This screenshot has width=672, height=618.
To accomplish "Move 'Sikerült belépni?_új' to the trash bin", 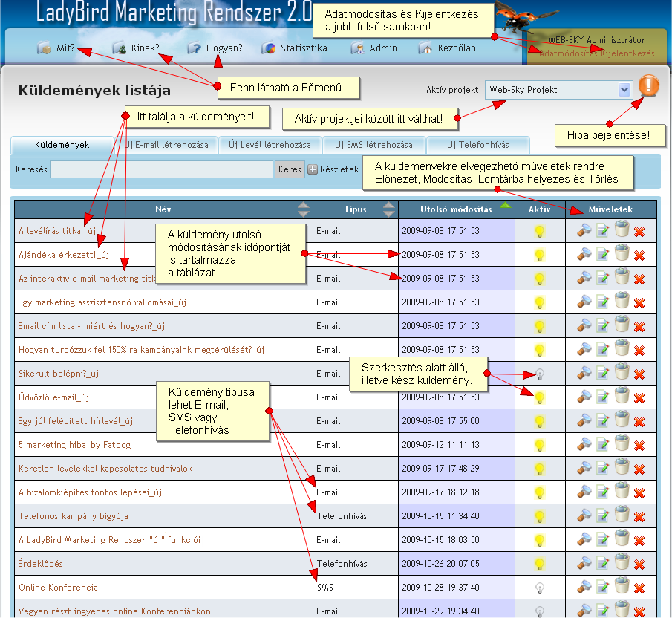I will point(622,372).
